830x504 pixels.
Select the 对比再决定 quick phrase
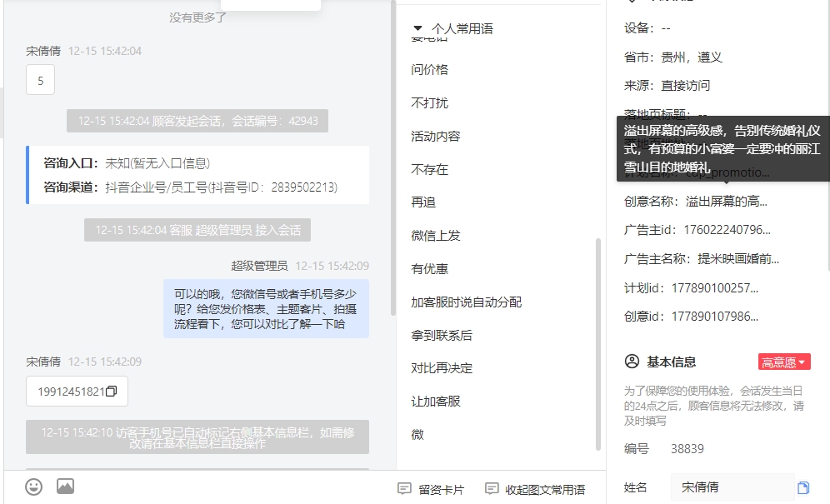coord(442,368)
